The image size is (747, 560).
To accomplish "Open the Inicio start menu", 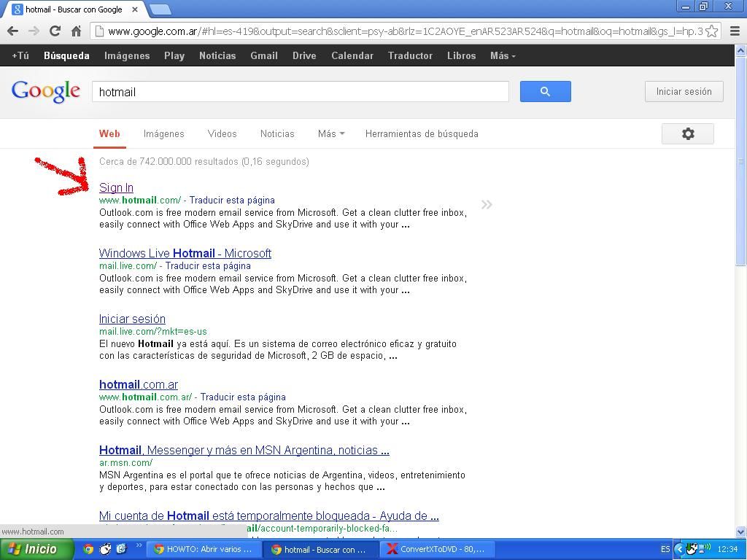I will pos(37,549).
